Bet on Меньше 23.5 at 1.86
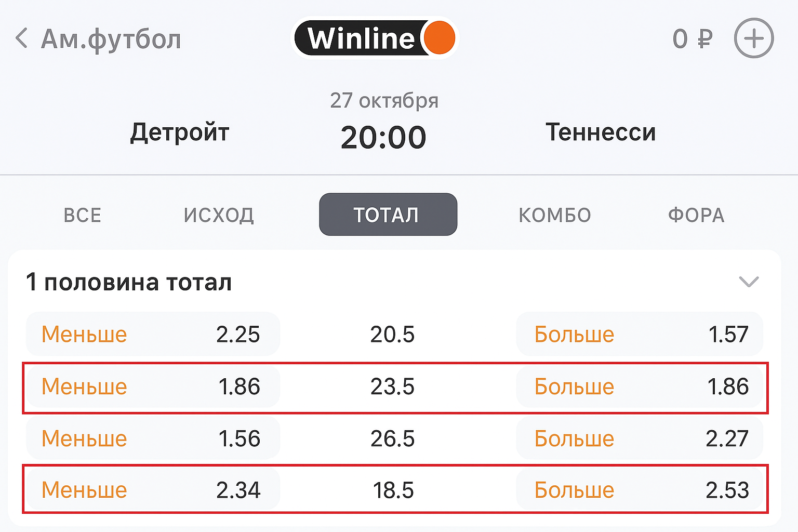Screen dimensions: 798x532 [x=153, y=387]
